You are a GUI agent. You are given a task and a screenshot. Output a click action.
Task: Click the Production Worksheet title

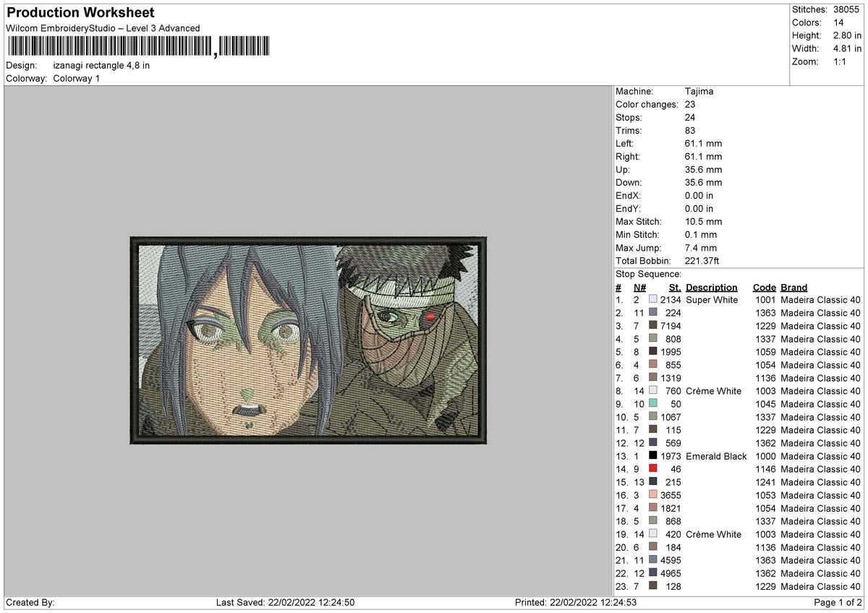[80, 13]
